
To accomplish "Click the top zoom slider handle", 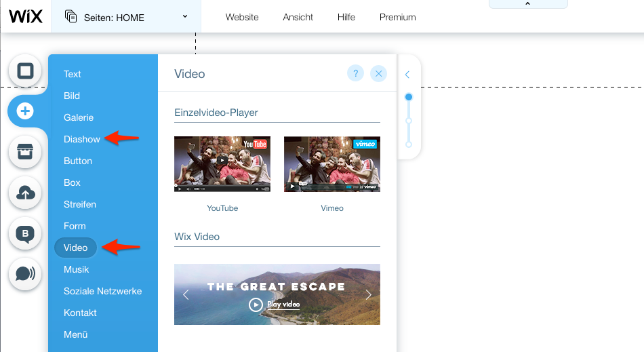I will (x=409, y=97).
